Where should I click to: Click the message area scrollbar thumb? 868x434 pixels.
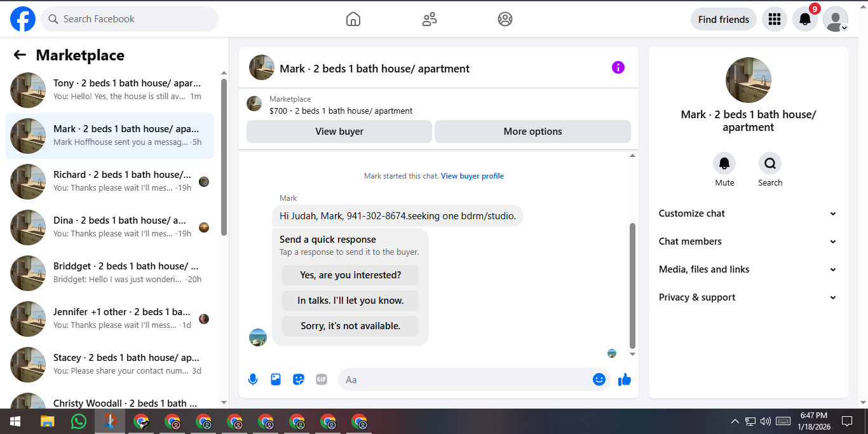click(632, 285)
